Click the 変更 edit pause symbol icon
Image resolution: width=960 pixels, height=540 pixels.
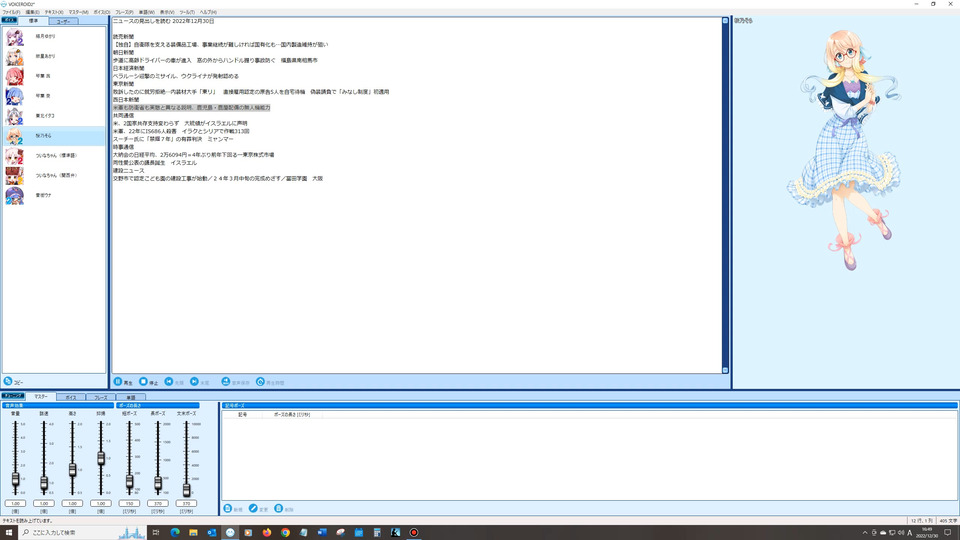(x=253, y=509)
